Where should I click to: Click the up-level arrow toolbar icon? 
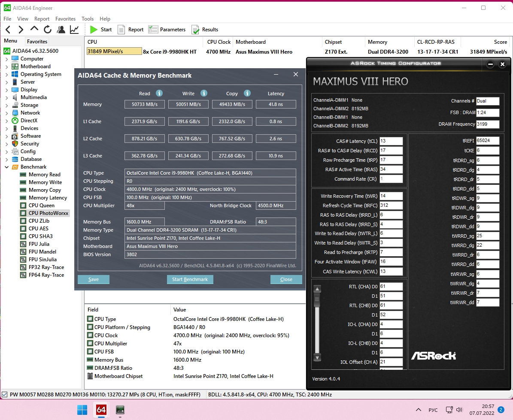(x=34, y=29)
